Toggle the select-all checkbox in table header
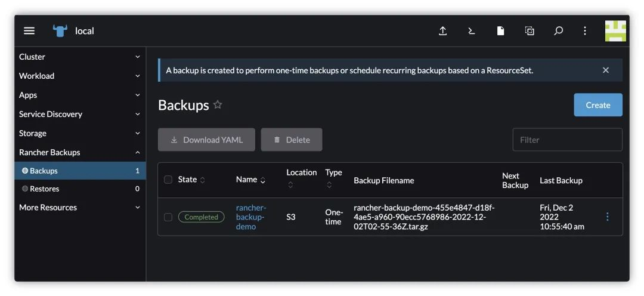 (168, 180)
